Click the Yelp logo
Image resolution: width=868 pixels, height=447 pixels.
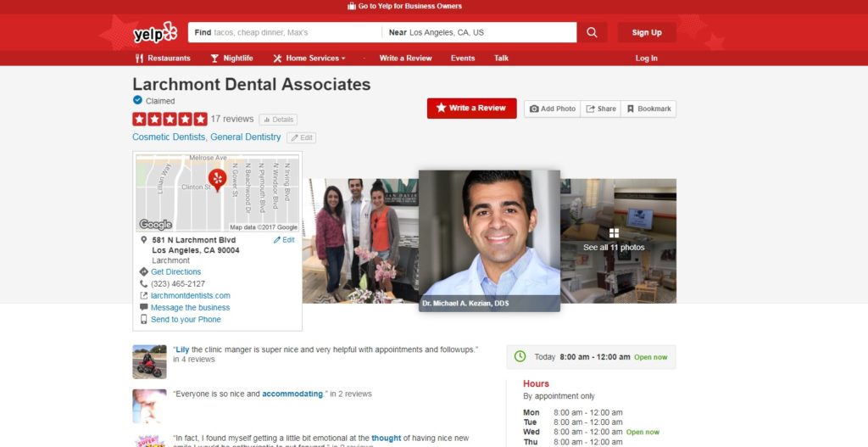(x=155, y=33)
